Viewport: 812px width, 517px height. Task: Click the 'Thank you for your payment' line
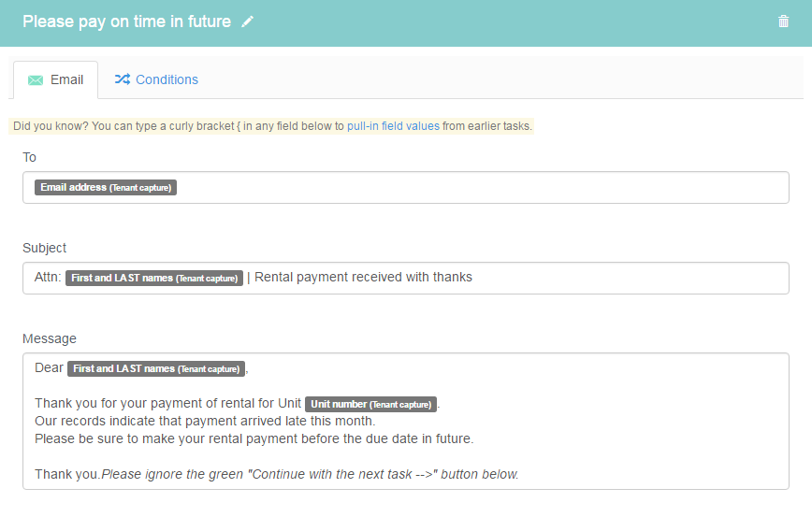(167, 404)
